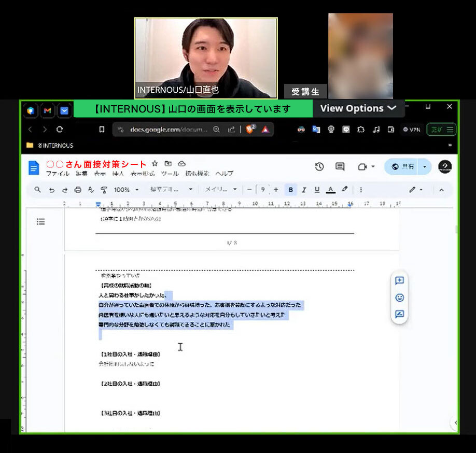Open the ヘルプ menu

pyautogui.click(x=225, y=173)
